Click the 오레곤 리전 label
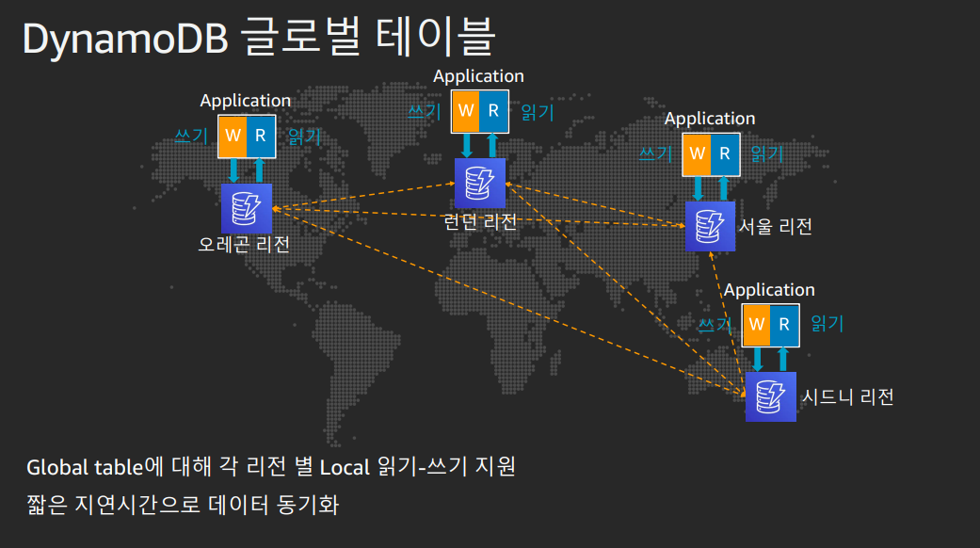 (244, 244)
